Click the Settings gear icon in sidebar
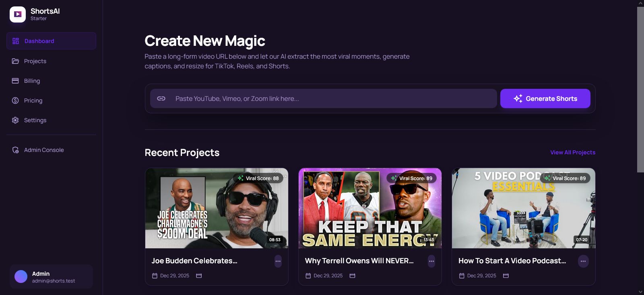The width and height of the screenshot is (644, 295). 15,120
